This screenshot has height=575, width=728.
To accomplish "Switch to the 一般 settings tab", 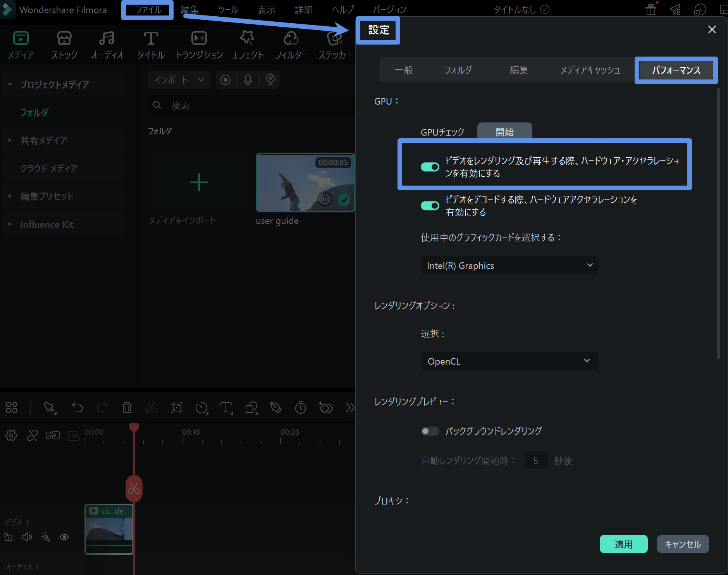I will (404, 70).
